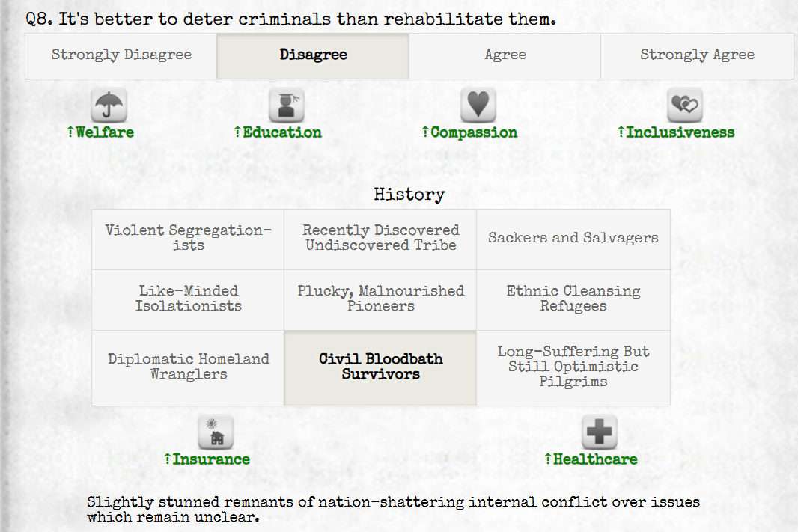
Task: Select Ethnic Cleansing Refugees option
Action: [573, 299]
